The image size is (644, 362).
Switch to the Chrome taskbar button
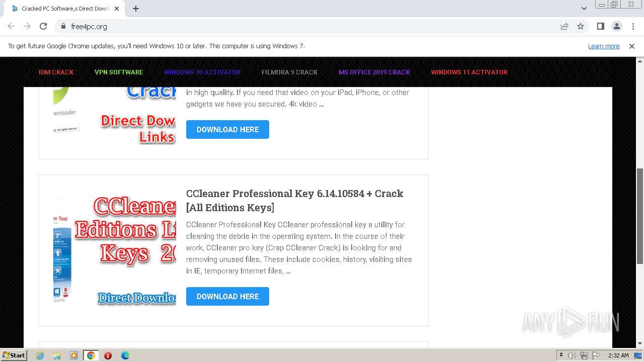coord(91,355)
